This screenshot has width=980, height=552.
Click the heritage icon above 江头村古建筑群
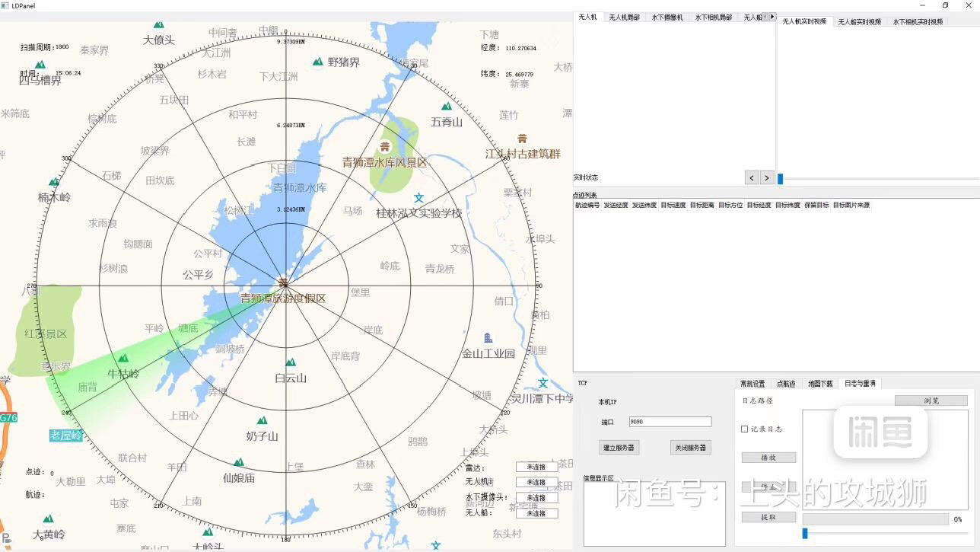pos(522,139)
